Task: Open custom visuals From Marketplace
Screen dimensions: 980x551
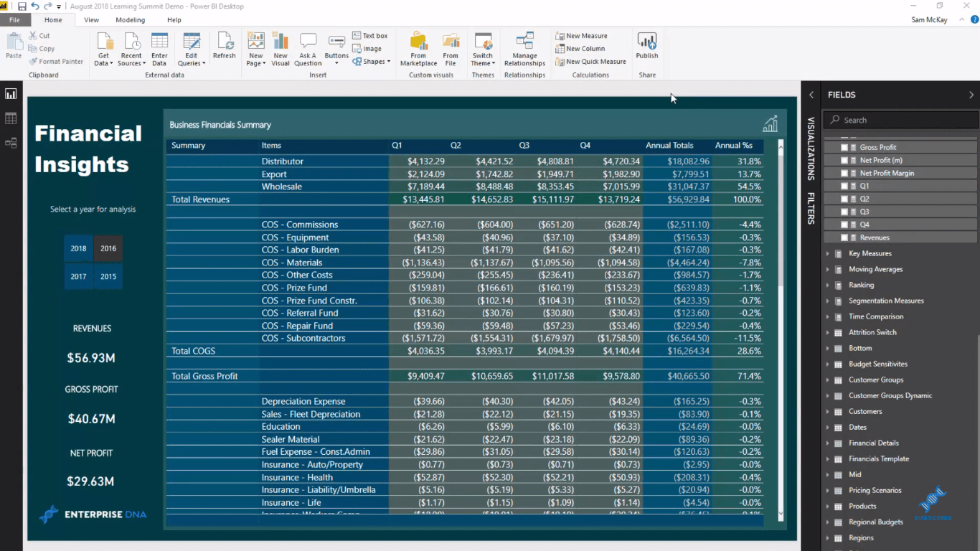Action: tap(418, 50)
